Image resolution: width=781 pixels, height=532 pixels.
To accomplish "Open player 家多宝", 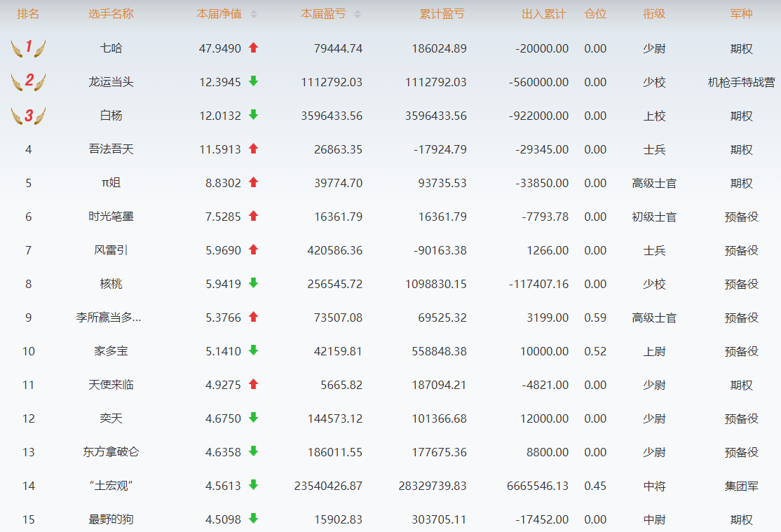I will (x=111, y=351).
